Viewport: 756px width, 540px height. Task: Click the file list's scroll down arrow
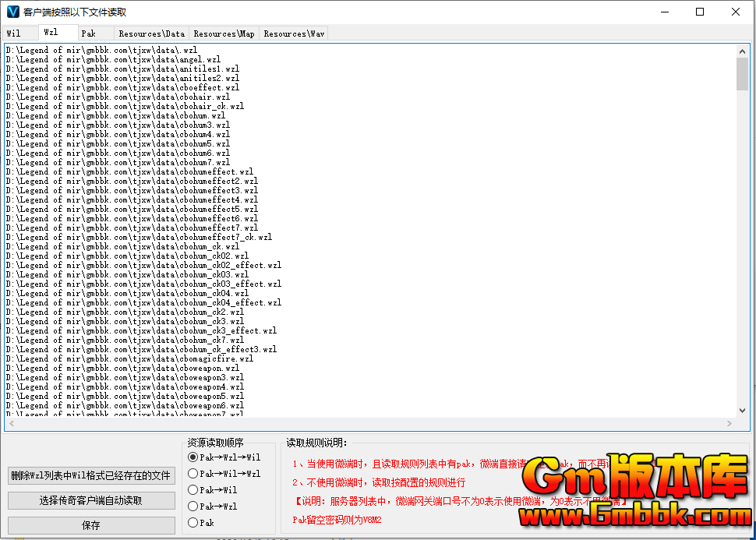point(741,410)
